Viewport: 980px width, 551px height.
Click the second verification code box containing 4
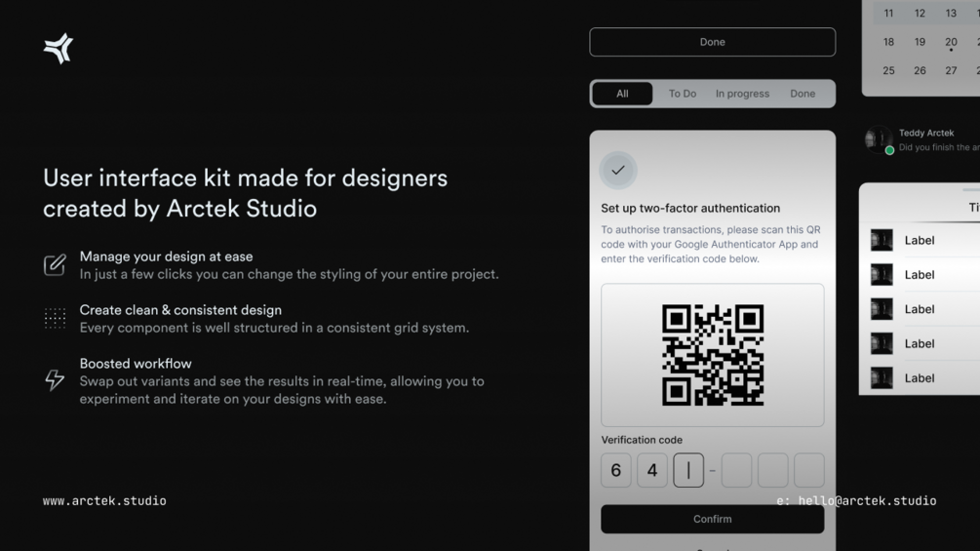[x=652, y=470]
